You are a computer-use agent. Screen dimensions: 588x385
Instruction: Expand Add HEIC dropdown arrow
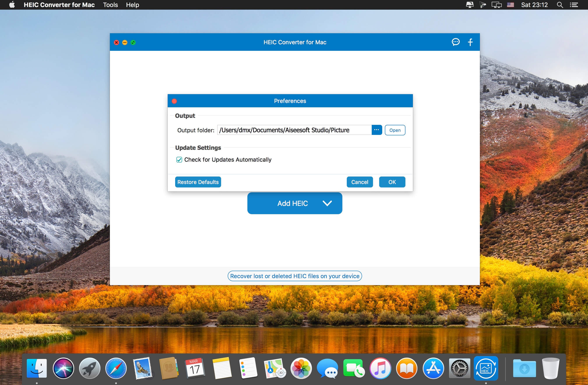click(328, 203)
